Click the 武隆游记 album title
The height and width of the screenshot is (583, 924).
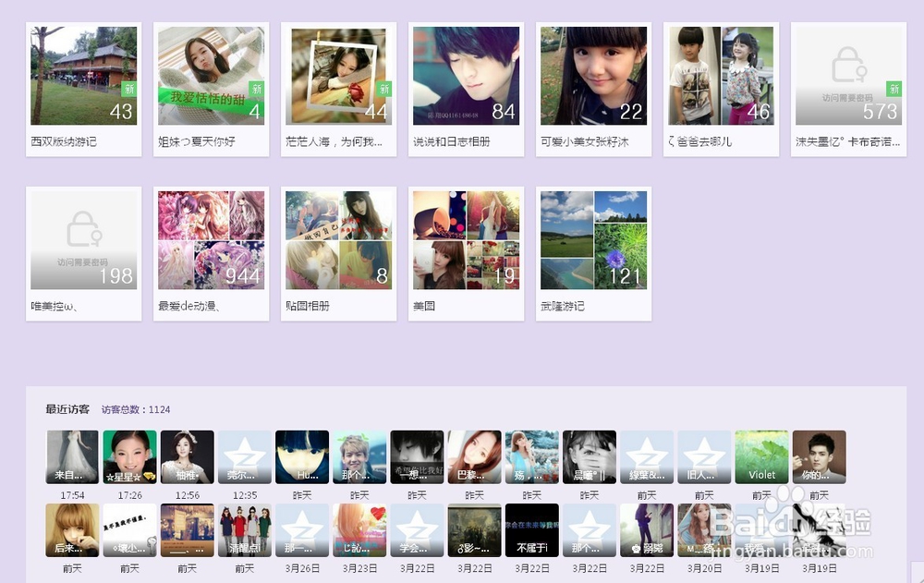pyautogui.click(x=563, y=306)
